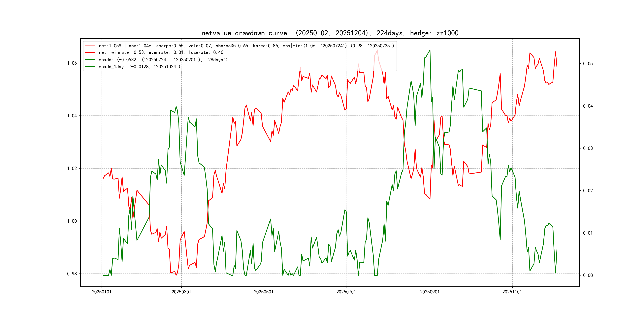Click the 20250101 x-axis tick label
This screenshot has height=322, width=644.
(x=102, y=292)
